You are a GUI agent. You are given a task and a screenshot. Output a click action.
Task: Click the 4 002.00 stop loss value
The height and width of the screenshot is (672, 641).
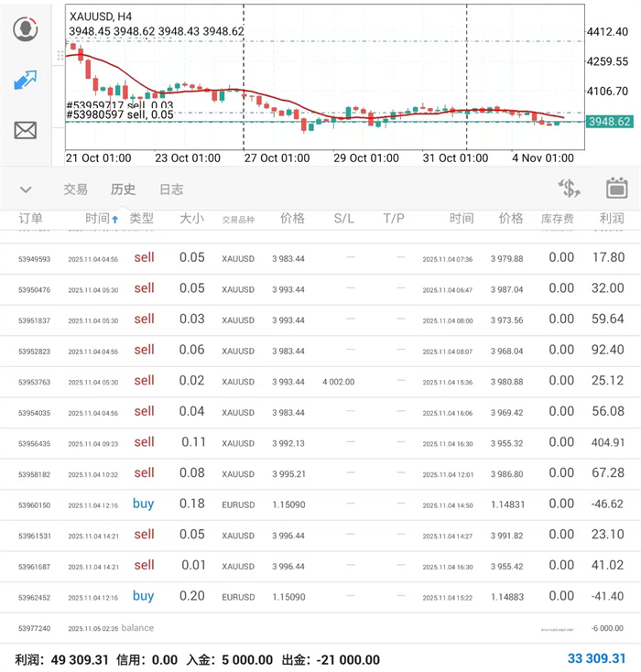[338, 382]
